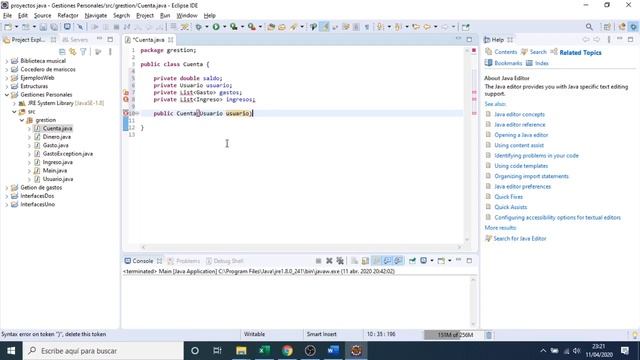640x360 pixels.
Task: Toggle Show Console on standard error change
Action: (x=398, y=261)
